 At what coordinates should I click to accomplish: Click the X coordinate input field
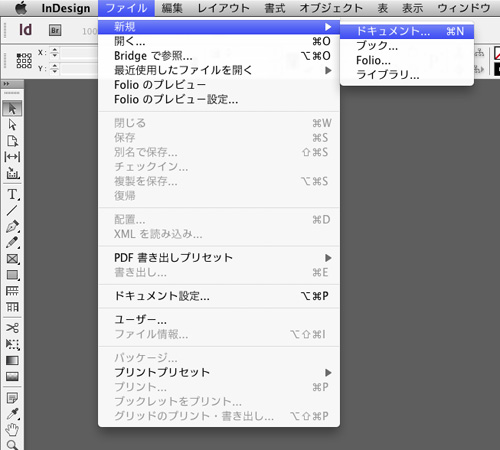(x=79, y=53)
